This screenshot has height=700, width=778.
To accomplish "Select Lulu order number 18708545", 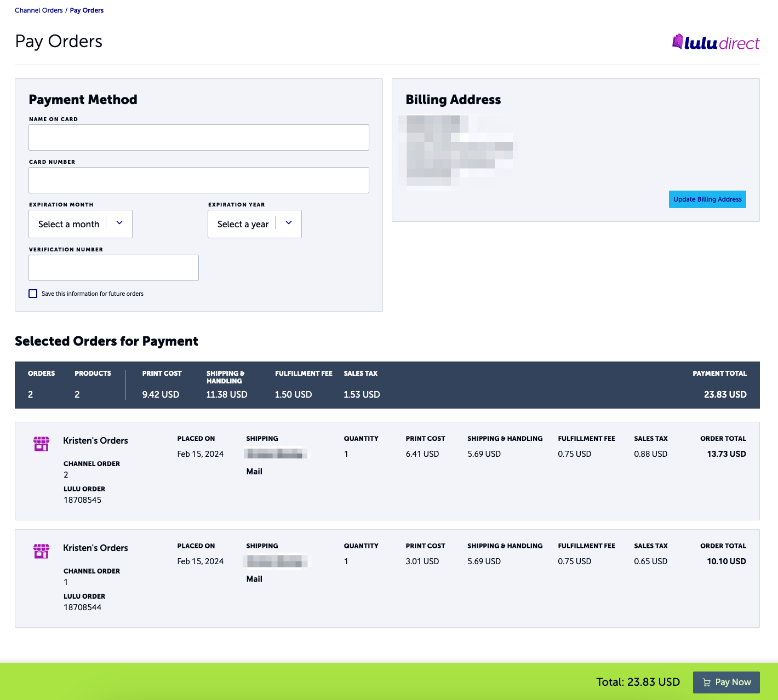I will (x=82, y=500).
